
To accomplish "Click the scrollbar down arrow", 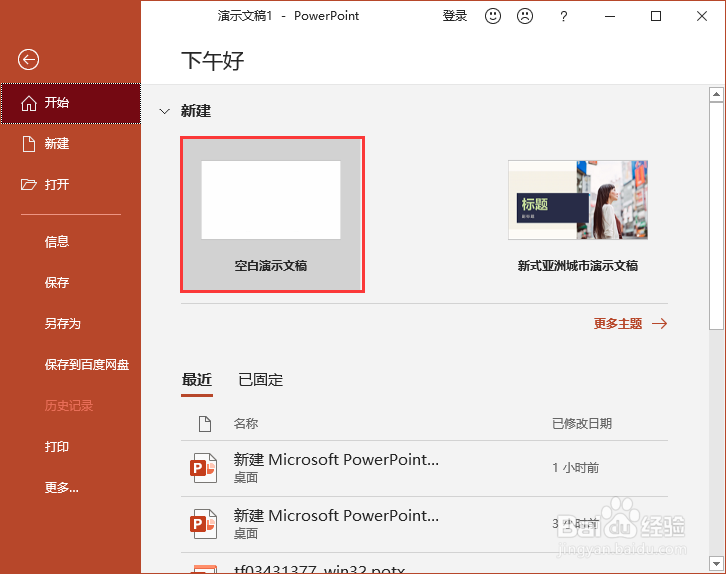I will [716, 564].
